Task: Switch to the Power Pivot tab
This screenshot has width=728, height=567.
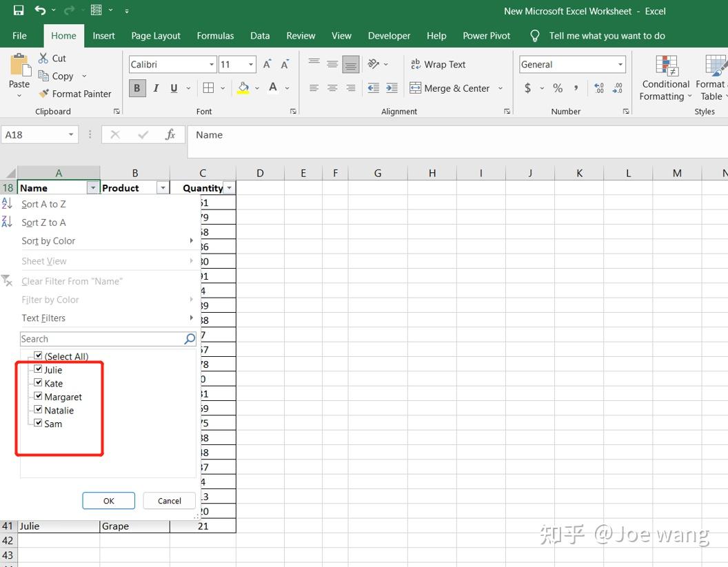Action: (487, 36)
